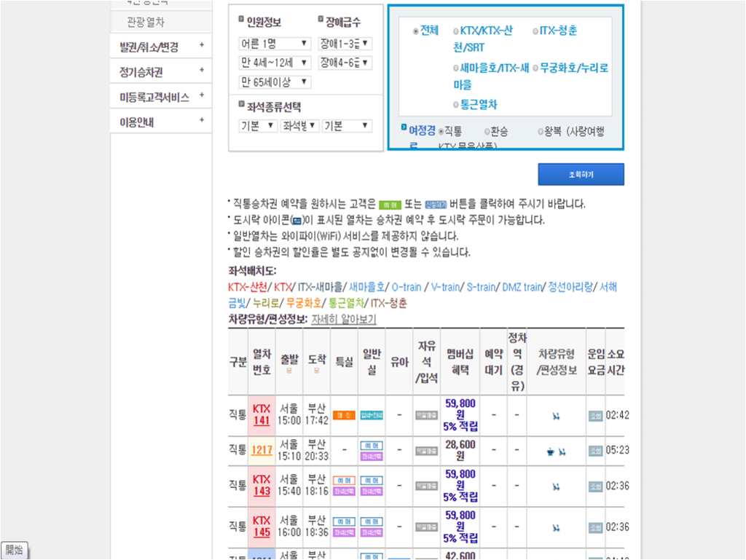Select the 전체 train type radio

[x=416, y=31]
